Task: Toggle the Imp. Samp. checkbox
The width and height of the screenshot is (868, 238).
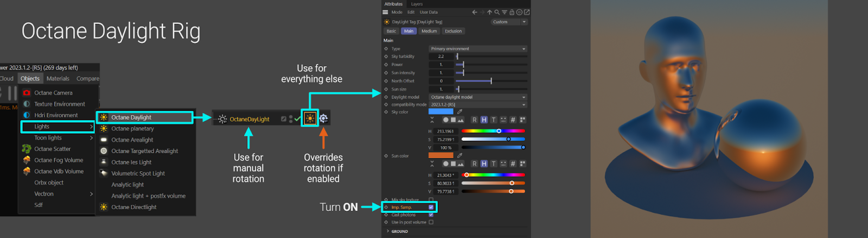Action: coord(431,207)
